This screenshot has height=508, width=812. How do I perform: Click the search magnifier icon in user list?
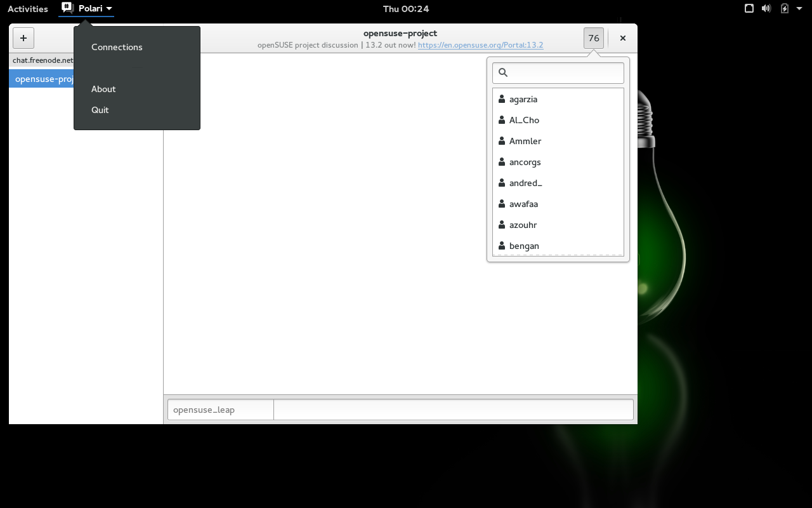(x=503, y=73)
